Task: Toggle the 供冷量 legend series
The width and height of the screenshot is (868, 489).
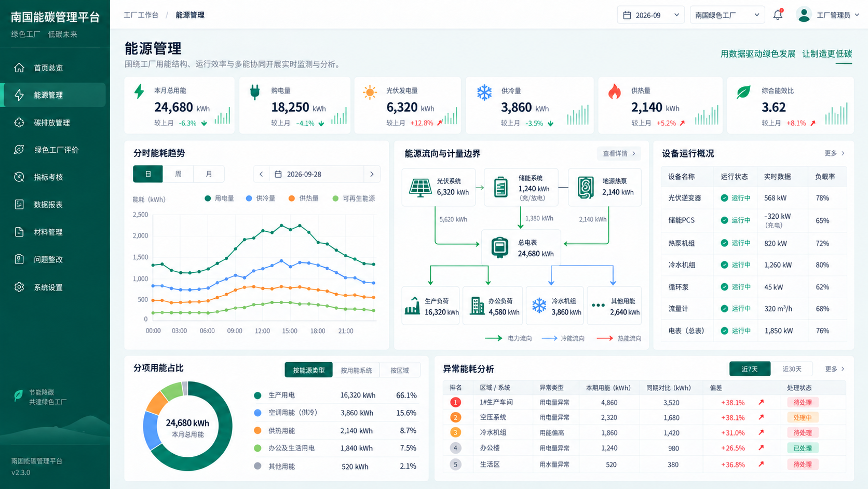Action: coord(261,199)
